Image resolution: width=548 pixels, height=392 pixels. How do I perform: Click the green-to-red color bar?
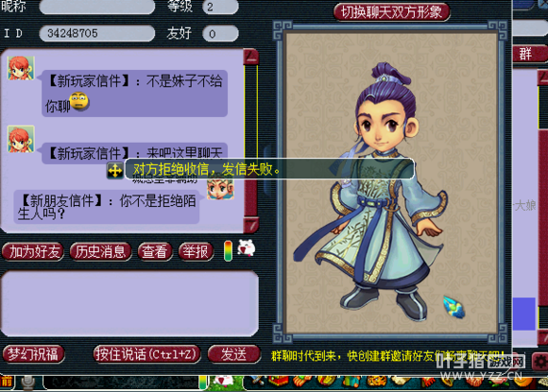point(229,251)
